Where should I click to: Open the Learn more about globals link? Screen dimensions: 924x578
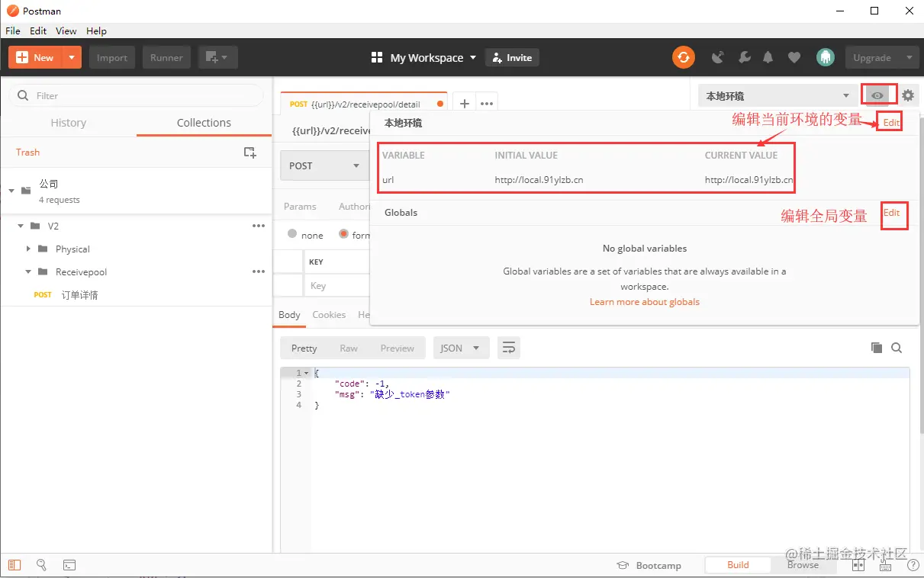645,302
